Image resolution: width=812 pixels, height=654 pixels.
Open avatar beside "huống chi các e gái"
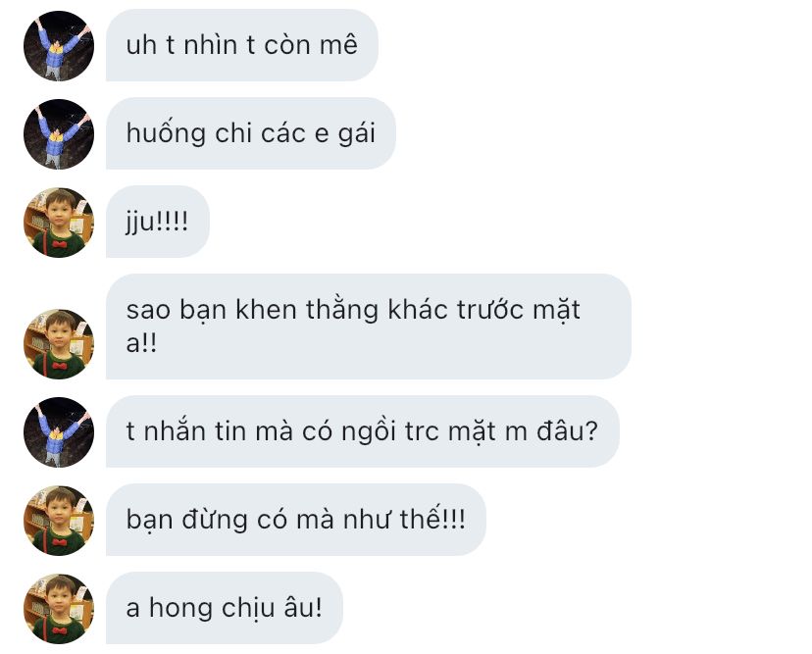pos(59,134)
